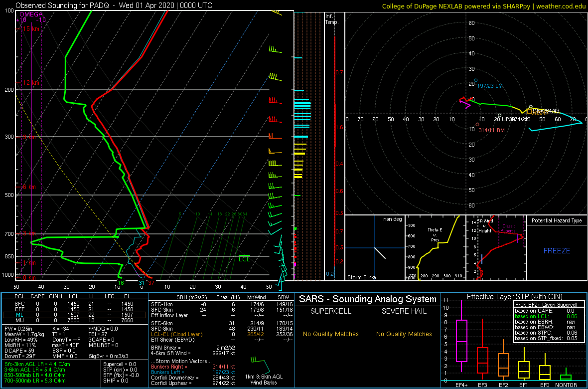Click the 197/23 LM hodograph label

coord(490,86)
